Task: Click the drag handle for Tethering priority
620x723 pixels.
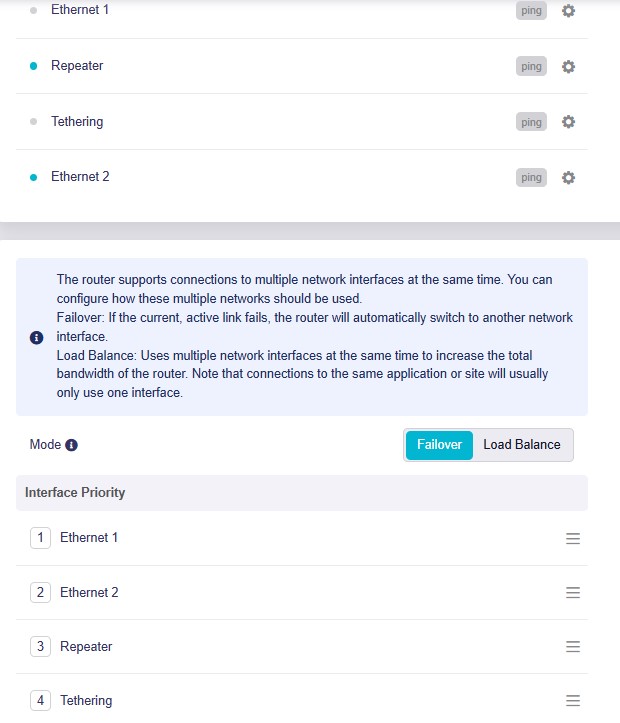Action: click(x=573, y=701)
